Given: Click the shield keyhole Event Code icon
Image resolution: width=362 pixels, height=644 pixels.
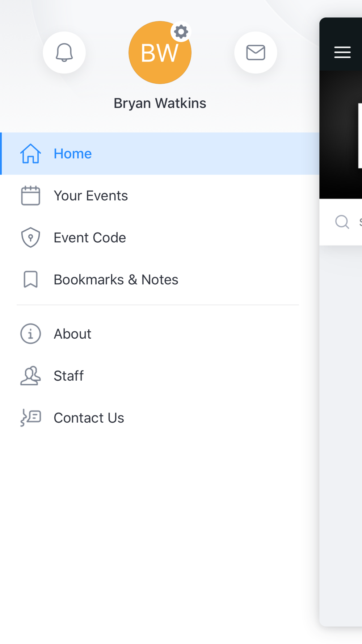Looking at the screenshot, I should (x=30, y=238).
